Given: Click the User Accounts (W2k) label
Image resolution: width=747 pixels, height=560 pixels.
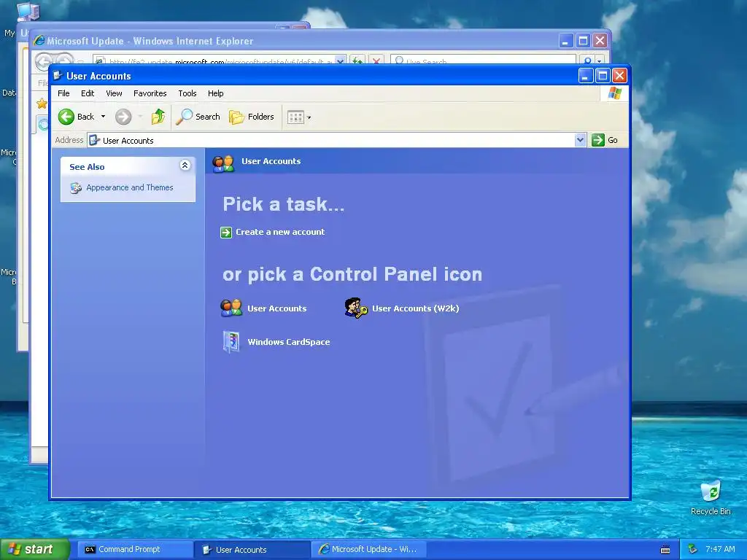Looking at the screenshot, I should (x=415, y=308).
